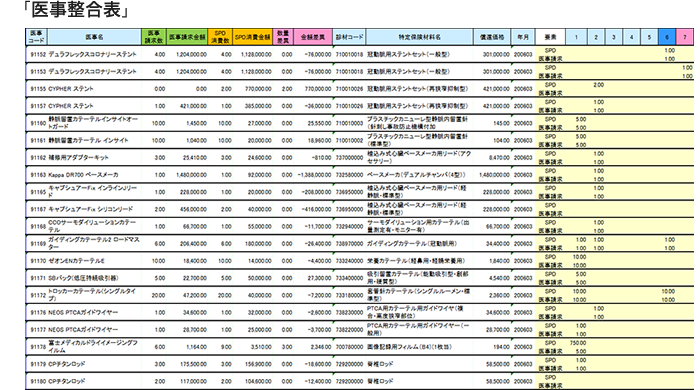Click code cell 91157
The image size is (700, 390).
pyautogui.click(x=38, y=106)
